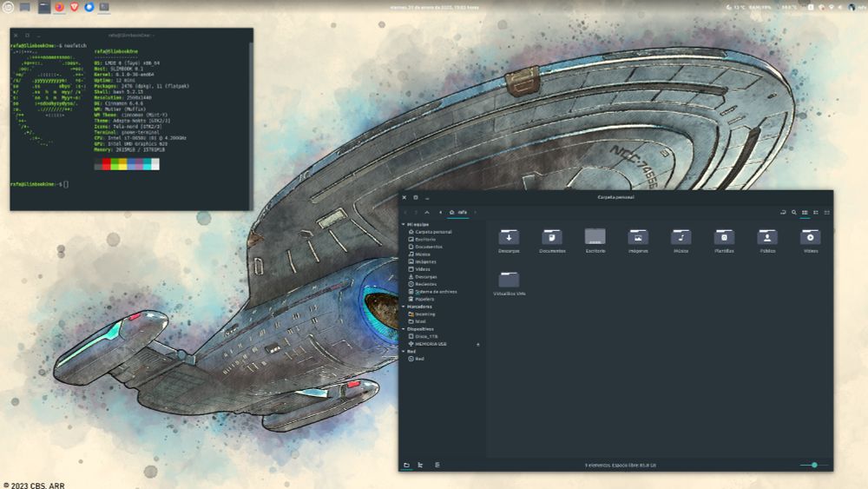Open the main menu in top panel

[8, 7]
